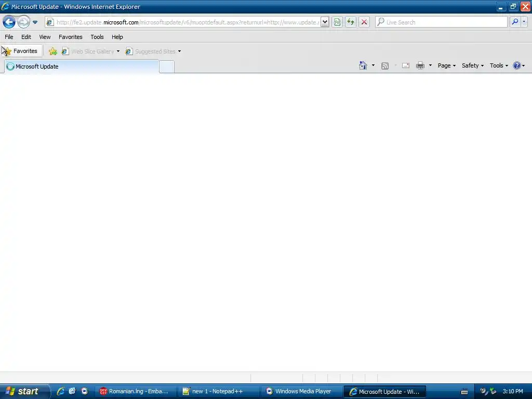The height and width of the screenshot is (399, 532).
Task: Open the Edit menu
Action: coord(26,37)
